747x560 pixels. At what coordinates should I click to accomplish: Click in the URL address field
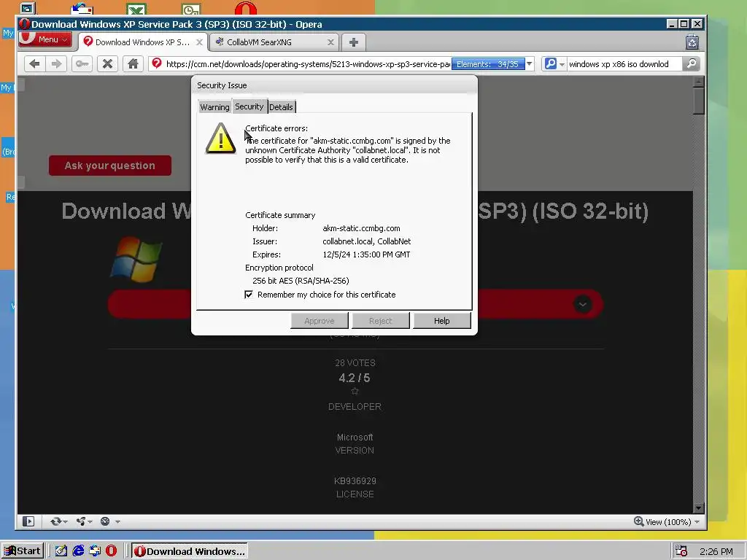click(307, 64)
